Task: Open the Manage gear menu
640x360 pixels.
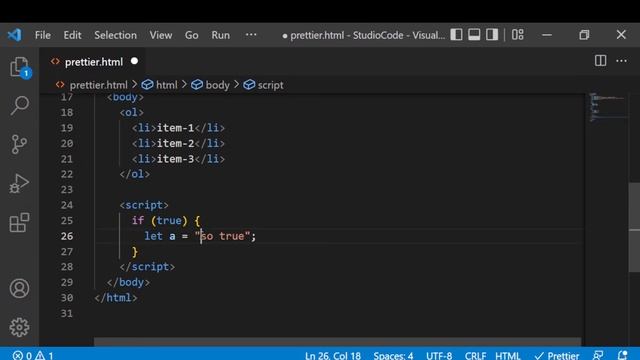Action: [x=19, y=327]
